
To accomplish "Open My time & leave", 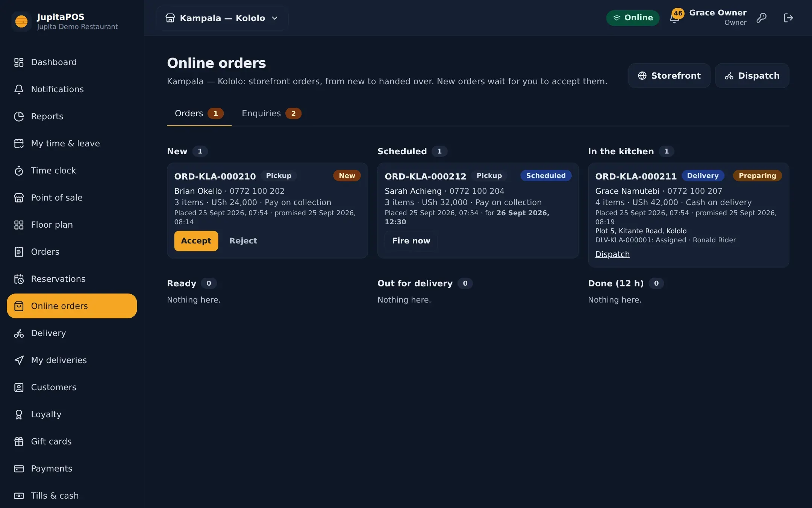I will coord(72,143).
